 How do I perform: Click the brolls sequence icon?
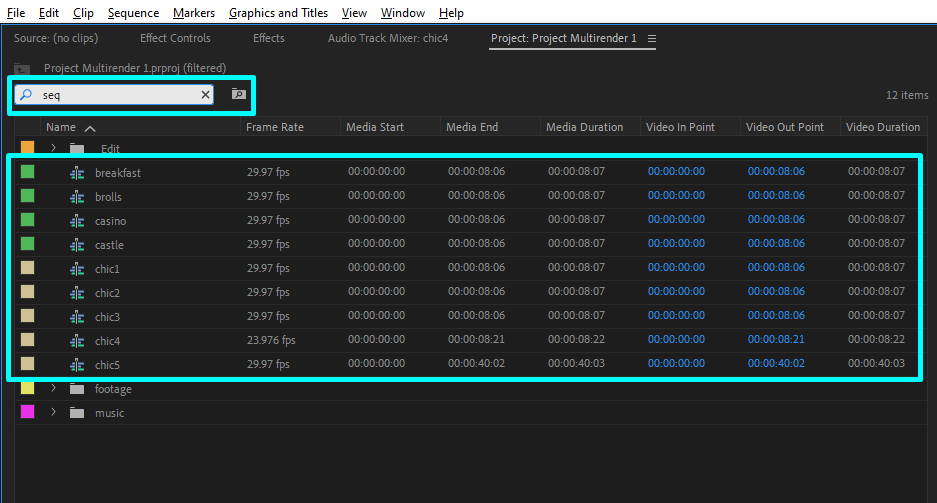click(77, 197)
